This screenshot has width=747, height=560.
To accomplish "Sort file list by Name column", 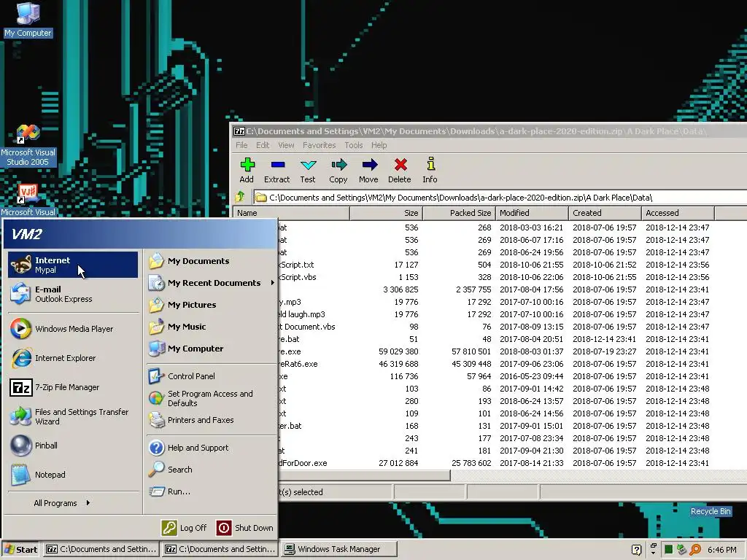I will [x=291, y=214].
